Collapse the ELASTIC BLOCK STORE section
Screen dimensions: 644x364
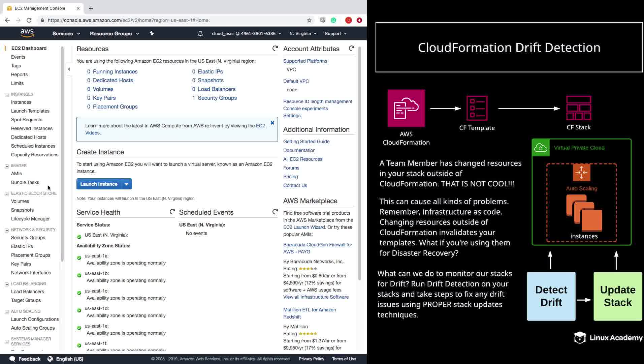(x=7, y=194)
